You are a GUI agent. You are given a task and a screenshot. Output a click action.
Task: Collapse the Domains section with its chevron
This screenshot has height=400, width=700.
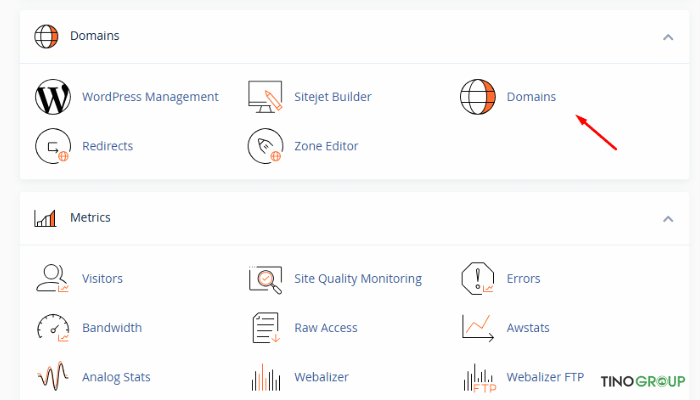click(668, 37)
